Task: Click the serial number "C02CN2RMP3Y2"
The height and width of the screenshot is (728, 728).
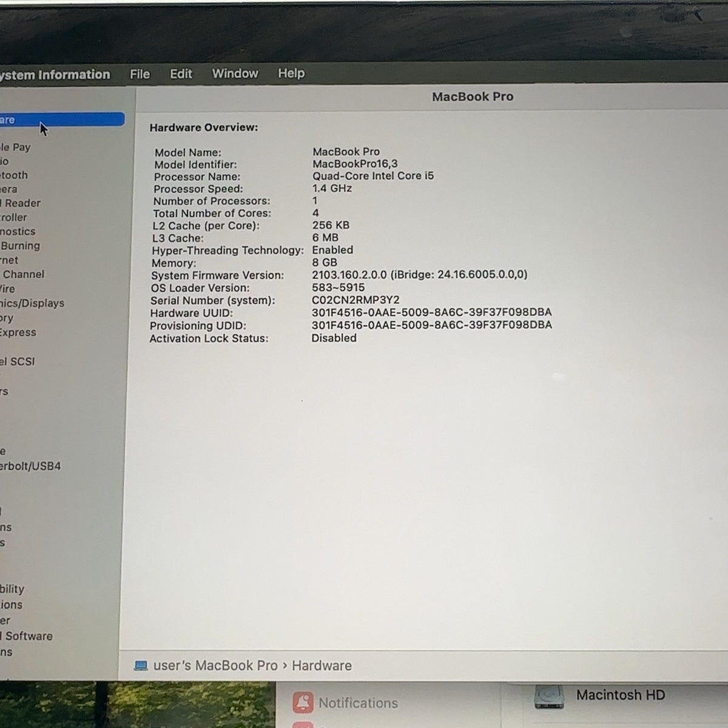Action: [356, 300]
